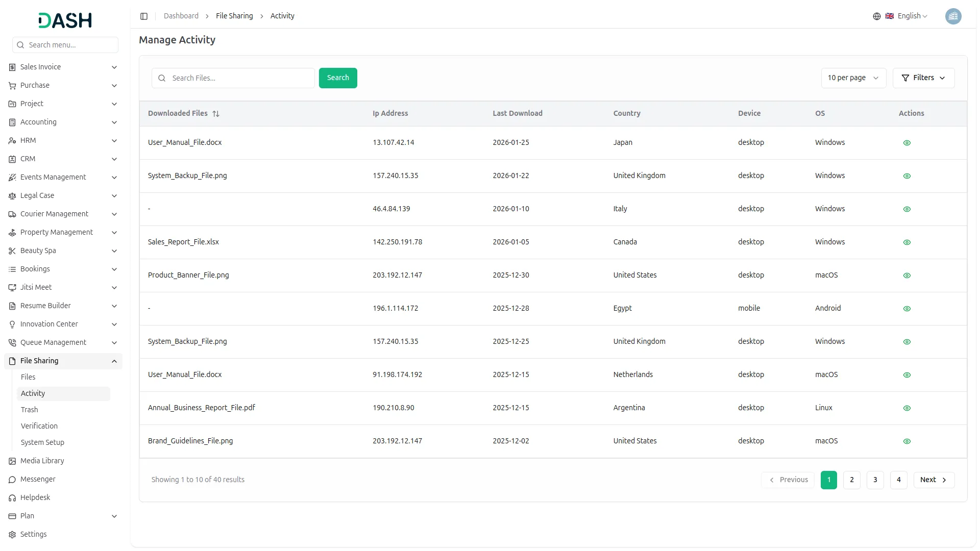Open the 10 per page dropdown
980x551 pixels.
[853, 78]
